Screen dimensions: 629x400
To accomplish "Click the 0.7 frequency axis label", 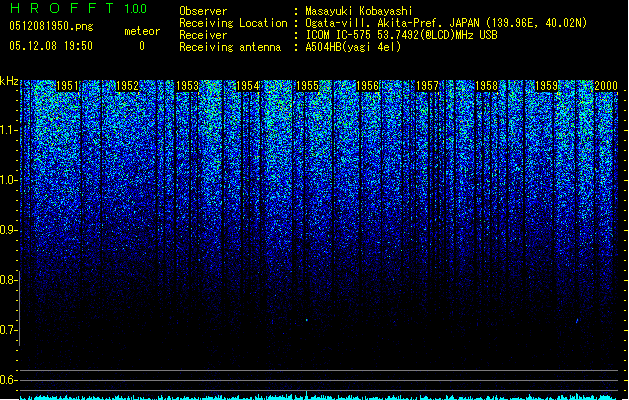I will (x=8, y=330).
